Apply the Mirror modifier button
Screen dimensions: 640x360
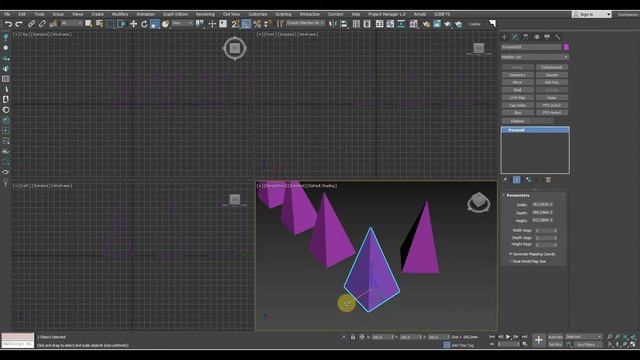(x=518, y=82)
